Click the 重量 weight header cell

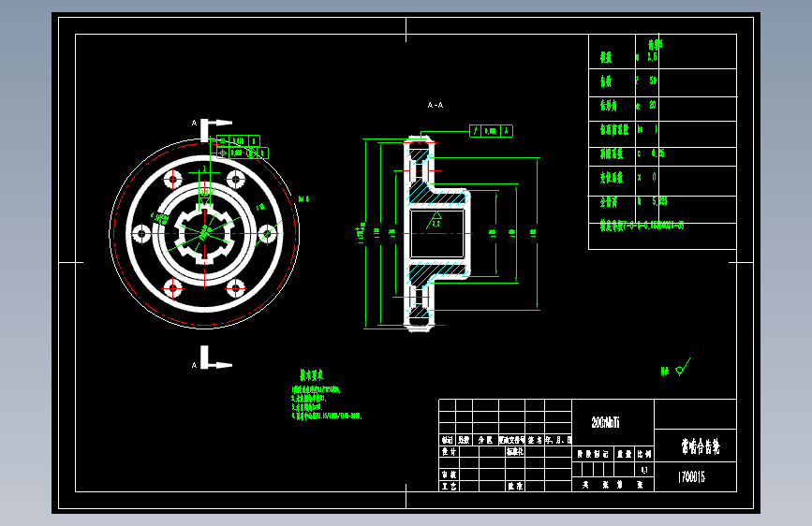[625, 454]
